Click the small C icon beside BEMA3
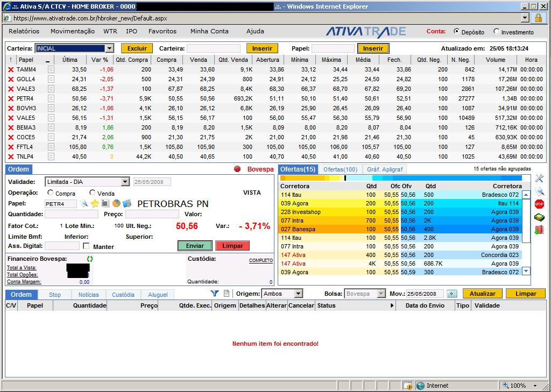The height and width of the screenshot is (392, 551). [51, 127]
